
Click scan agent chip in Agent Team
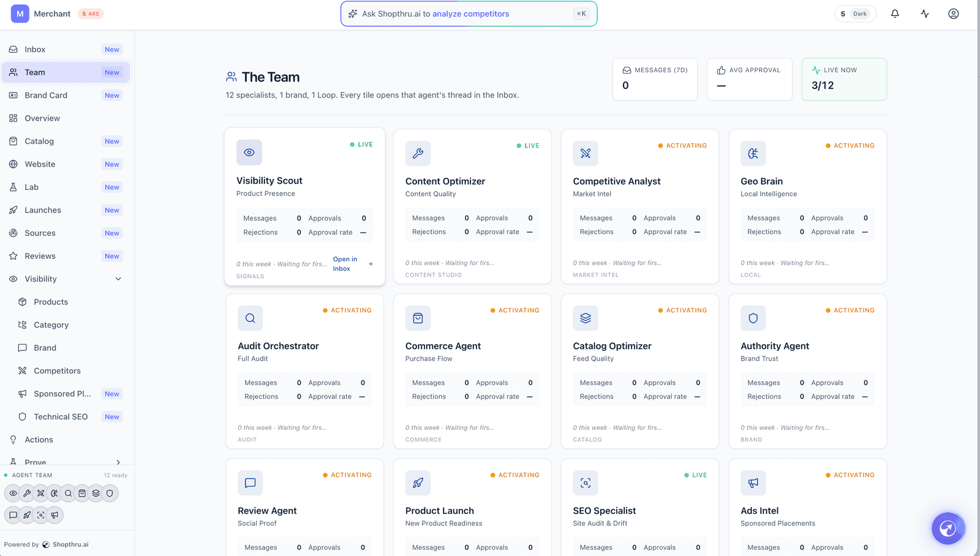(40, 515)
